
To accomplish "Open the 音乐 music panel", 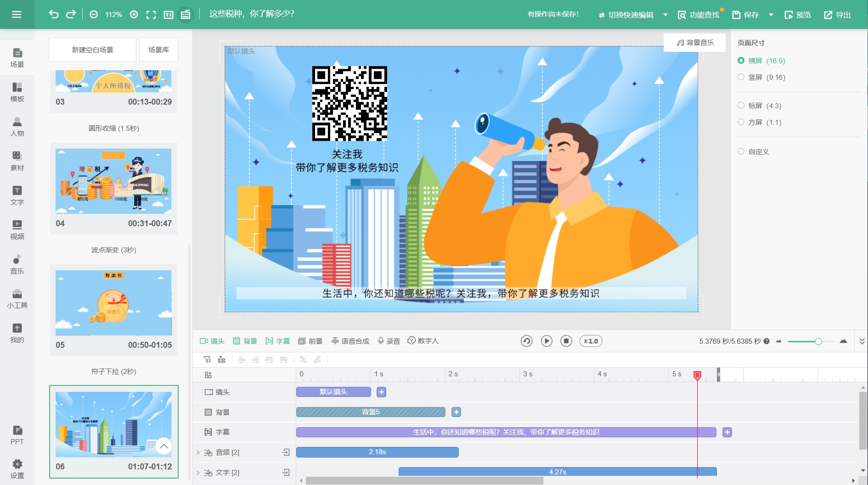I will click(17, 264).
